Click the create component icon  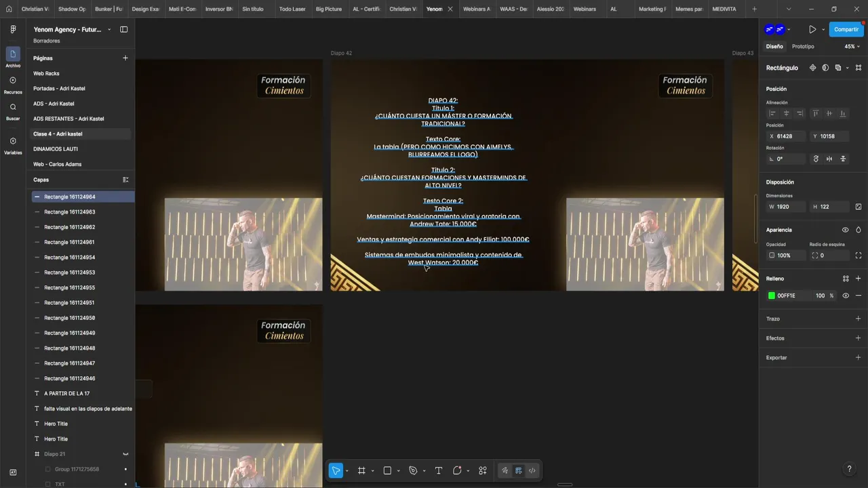(x=813, y=68)
